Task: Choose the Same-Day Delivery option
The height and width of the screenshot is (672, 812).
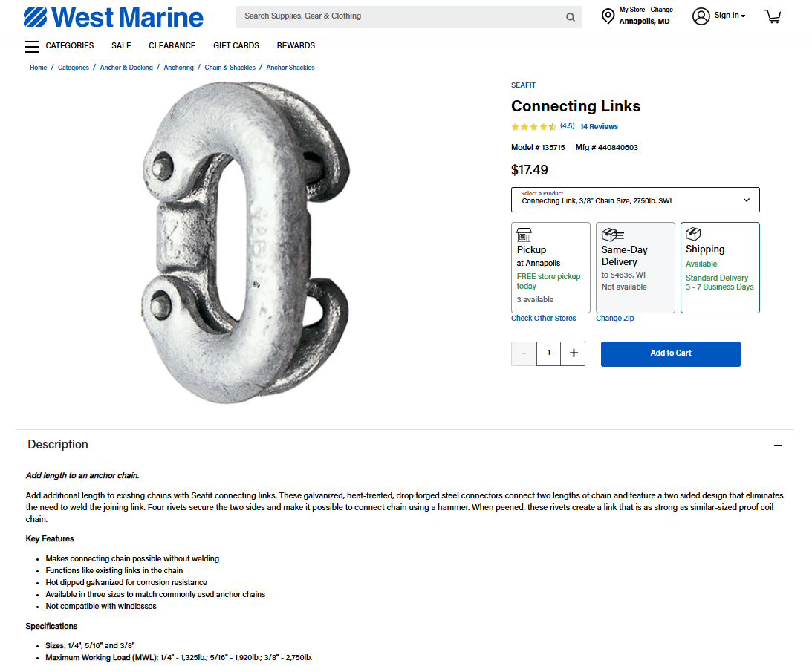Action: pos(635,267)
